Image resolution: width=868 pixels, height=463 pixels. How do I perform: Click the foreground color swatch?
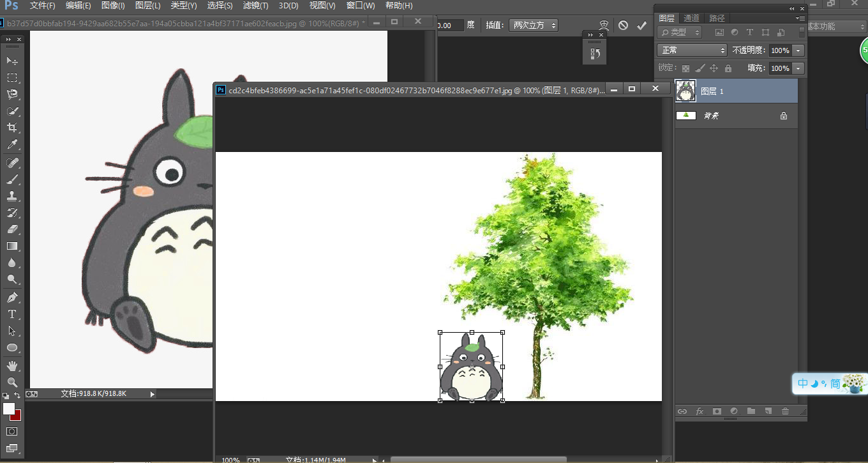coord(8,409)
